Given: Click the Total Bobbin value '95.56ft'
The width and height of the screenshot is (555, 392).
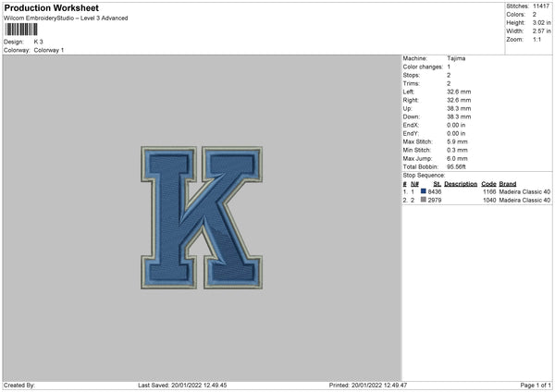Looking at the screenshot, I should click(456, 167).
